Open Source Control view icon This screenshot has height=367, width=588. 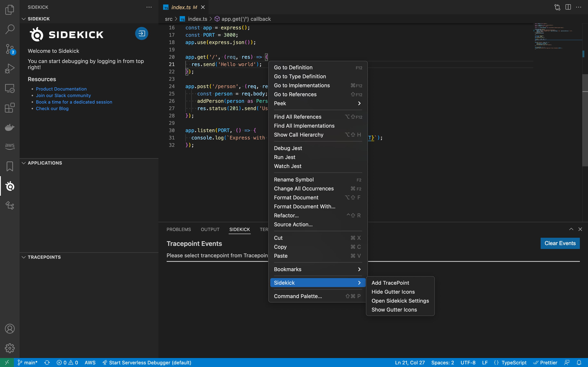tap(10, 49)
